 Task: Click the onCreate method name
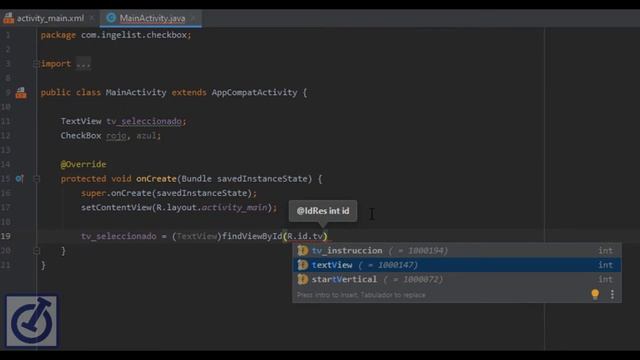point(156,179)
